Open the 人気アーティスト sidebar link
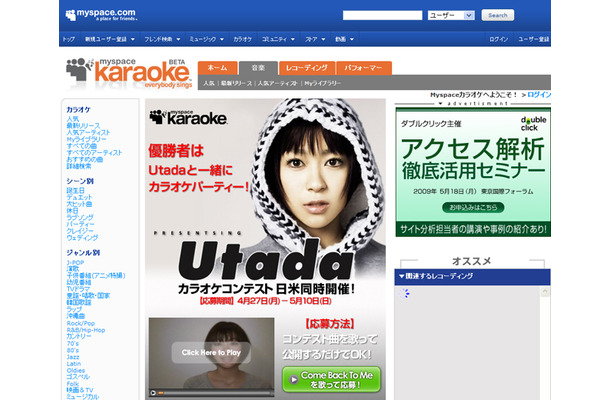Viewport: 610px width, 400px height. tap(88, 132)
